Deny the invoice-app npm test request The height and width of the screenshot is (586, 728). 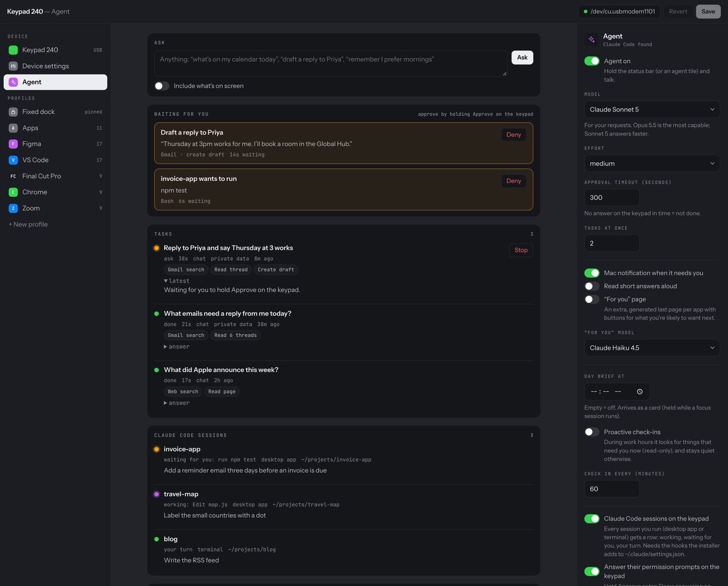pyautogui.click(x=514, y=181)
